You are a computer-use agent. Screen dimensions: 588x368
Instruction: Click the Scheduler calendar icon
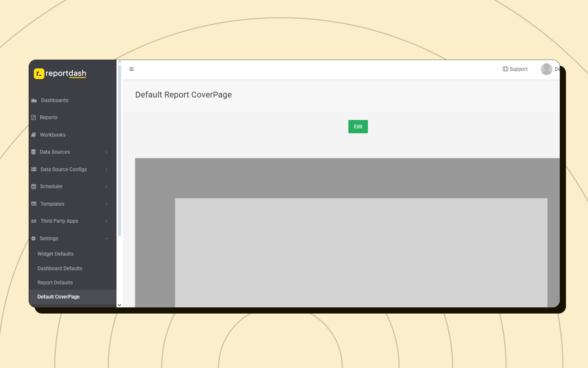point(34,187)
